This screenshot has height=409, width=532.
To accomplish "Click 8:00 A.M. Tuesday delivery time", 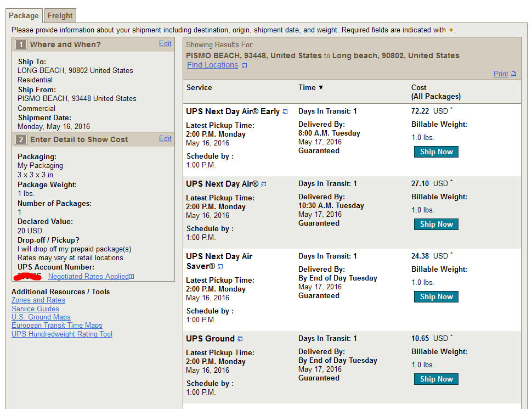I will click(x=329, y=133).
